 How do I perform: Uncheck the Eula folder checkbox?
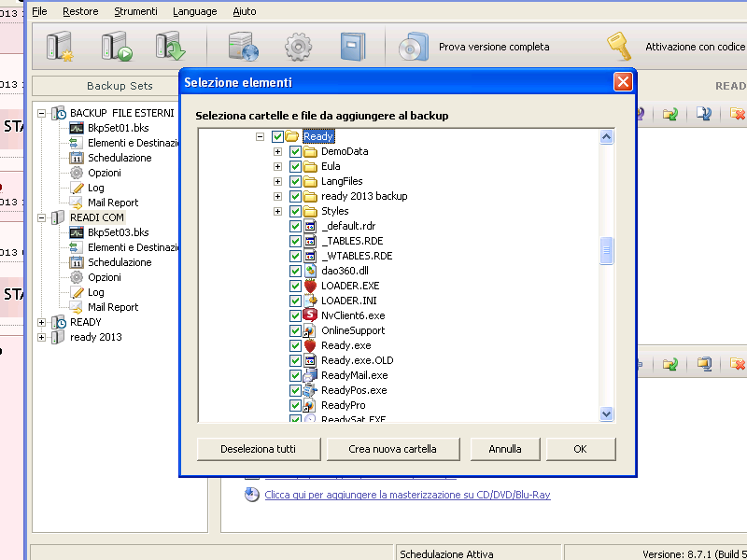295,166
